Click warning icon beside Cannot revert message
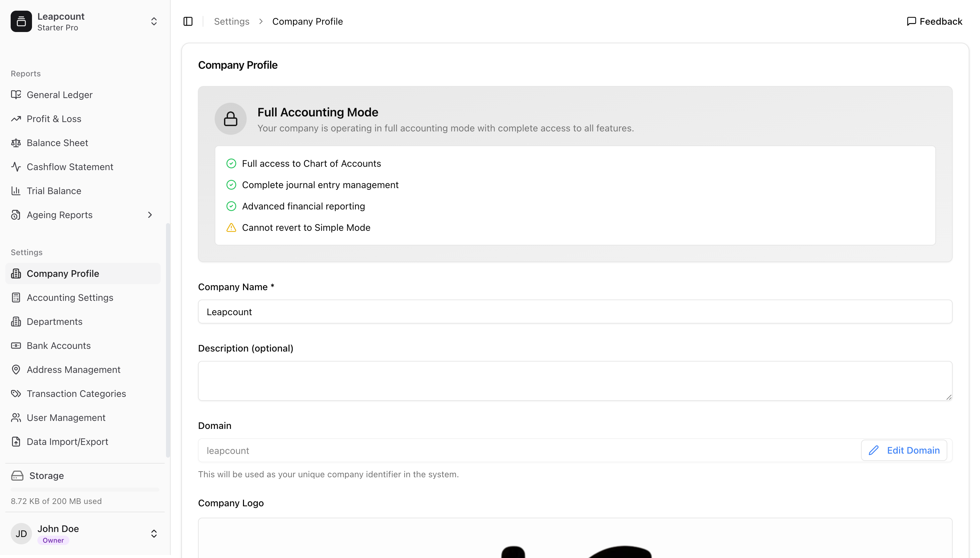The width and height of the screenshot is (980, 558). 231,228
